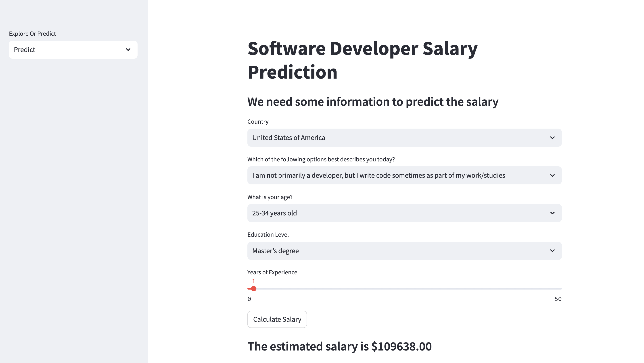Image resolution: width=644 pixels, height=363 pixels.
Task: Click the estimated salary result text
Action: tap(339, 346)
